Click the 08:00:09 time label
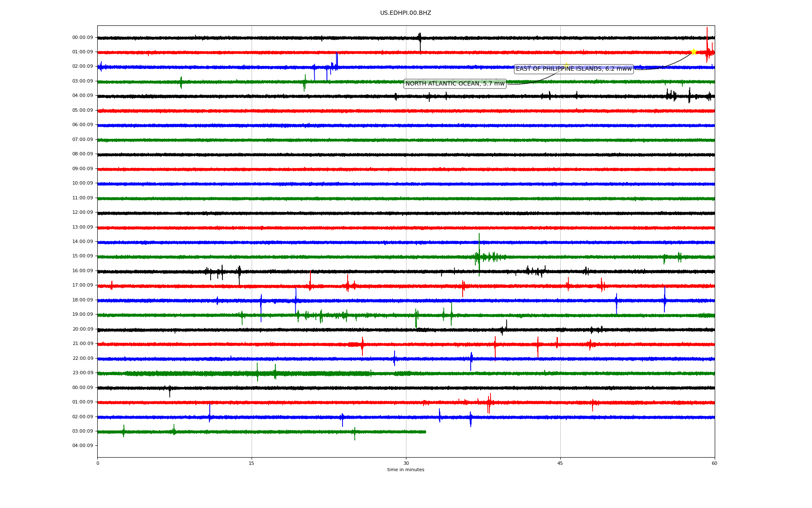 (x=82, y=154)
